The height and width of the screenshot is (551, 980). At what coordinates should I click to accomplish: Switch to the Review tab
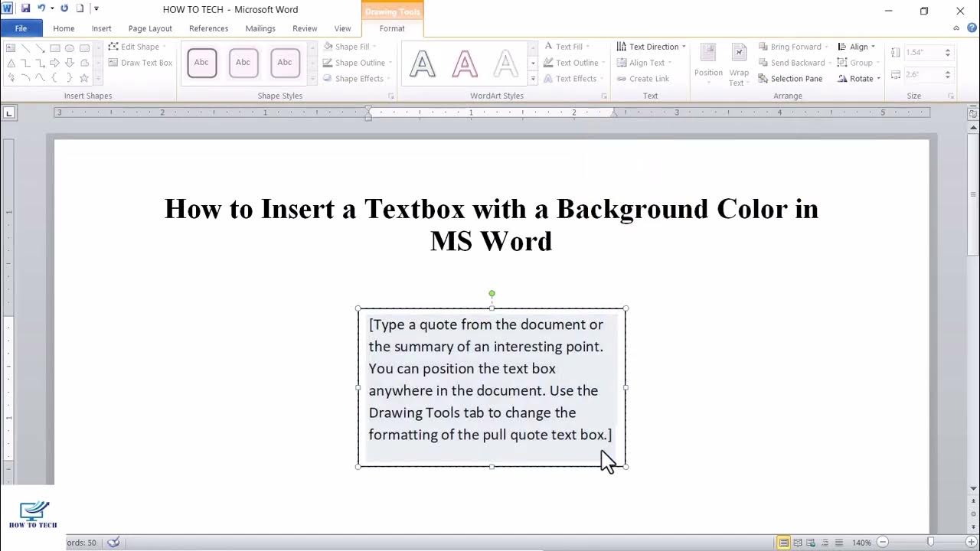tap(305, 28)
